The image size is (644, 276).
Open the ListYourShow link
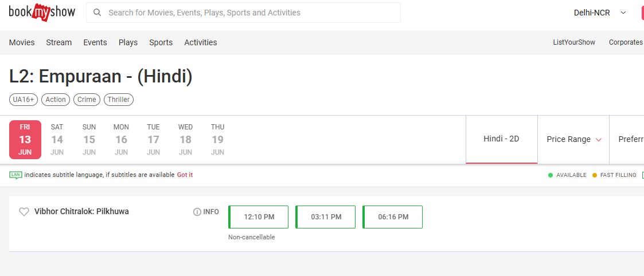pos(574,42)
